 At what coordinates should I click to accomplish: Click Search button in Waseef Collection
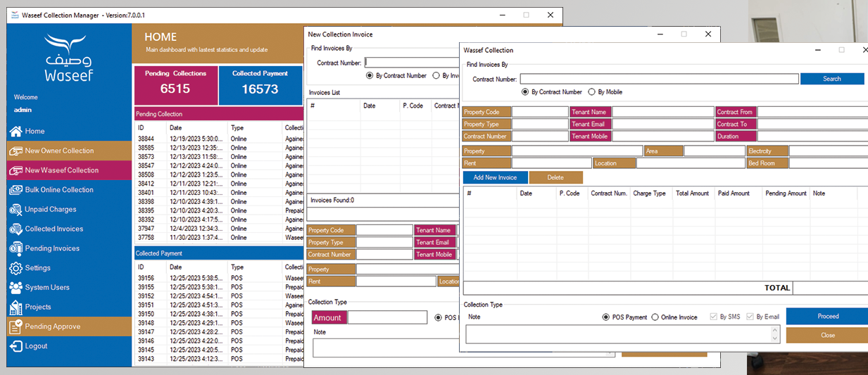[832, 79]
